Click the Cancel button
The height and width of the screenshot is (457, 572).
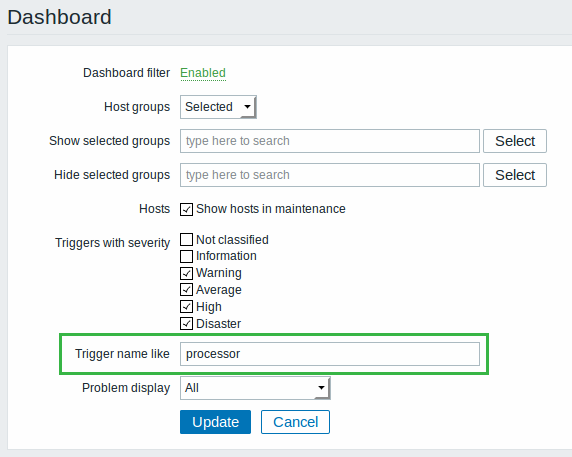pyautogui.click(x=295, y=422)
